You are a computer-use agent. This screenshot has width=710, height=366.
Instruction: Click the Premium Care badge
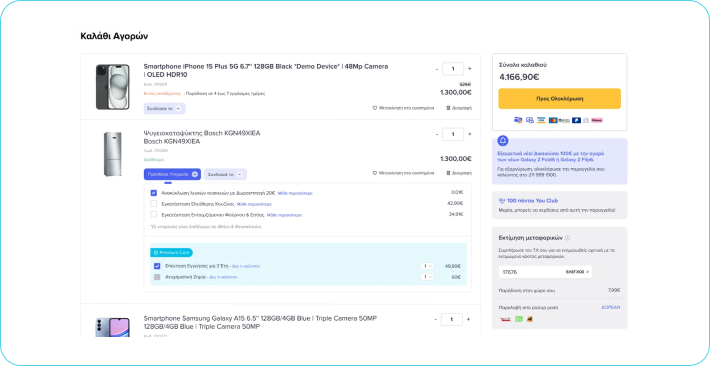[x=172, y=253]
